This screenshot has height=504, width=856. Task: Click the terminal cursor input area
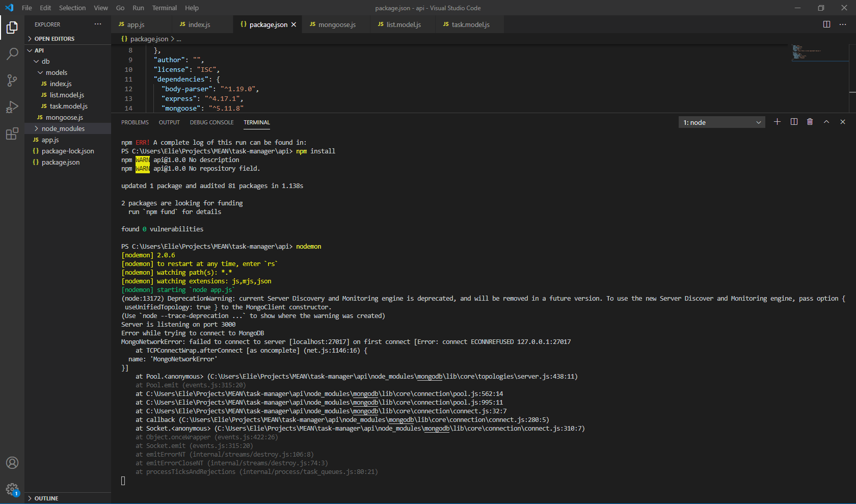[x=123, y=481]
